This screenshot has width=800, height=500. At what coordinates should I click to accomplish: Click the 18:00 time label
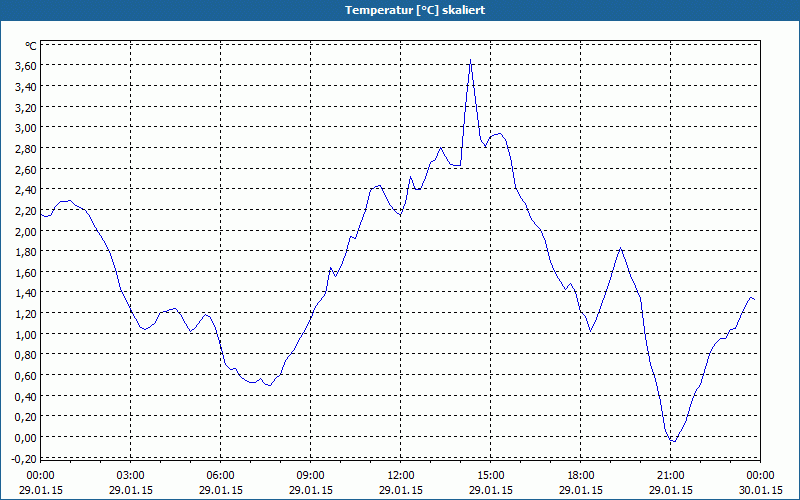[581, 476]
